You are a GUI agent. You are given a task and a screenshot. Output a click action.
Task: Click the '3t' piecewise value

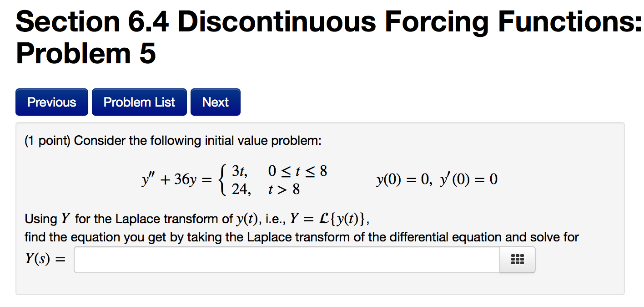click(x=240, y=172)
